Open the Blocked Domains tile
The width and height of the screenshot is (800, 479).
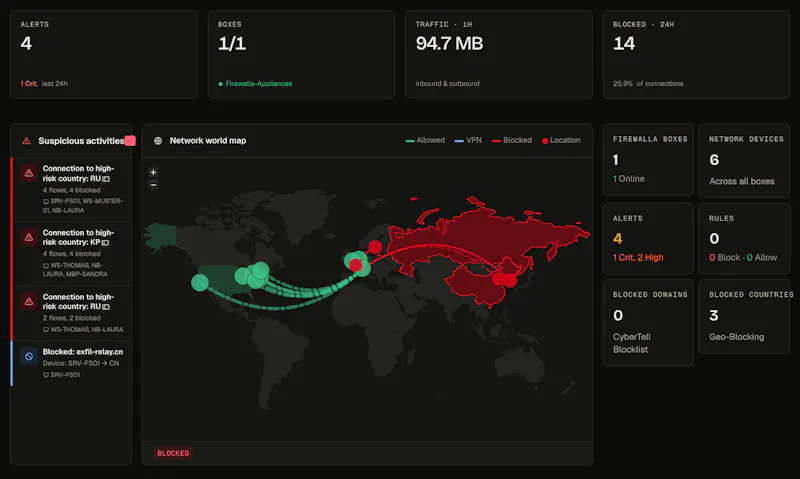click(x=648, y=322)
